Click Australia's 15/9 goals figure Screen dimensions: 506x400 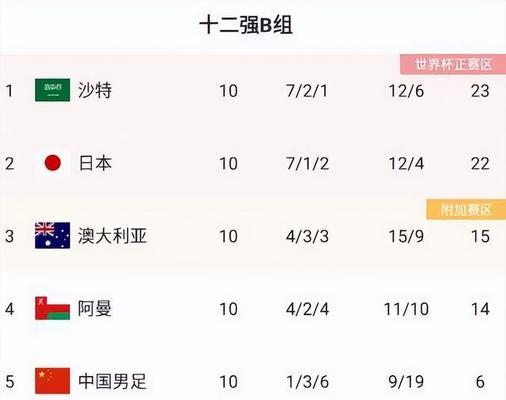click(x=406, y=236)
